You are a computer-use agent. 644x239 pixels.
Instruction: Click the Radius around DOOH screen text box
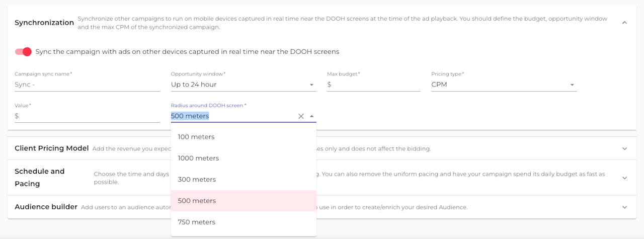[231, 116]
